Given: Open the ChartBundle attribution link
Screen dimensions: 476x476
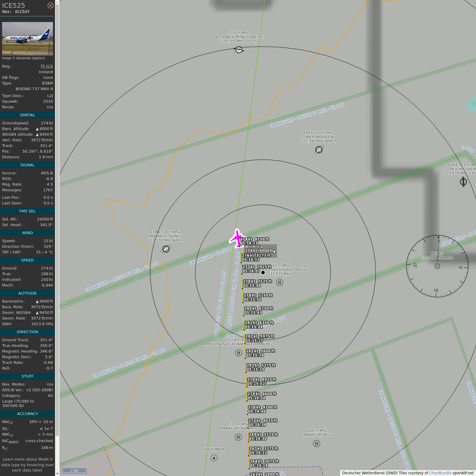Looking at the screenshot, I should [440, 473].
